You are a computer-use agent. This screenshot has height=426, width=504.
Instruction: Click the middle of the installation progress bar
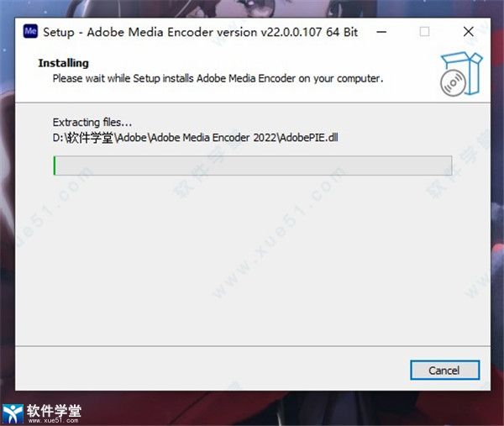(253, 166)
